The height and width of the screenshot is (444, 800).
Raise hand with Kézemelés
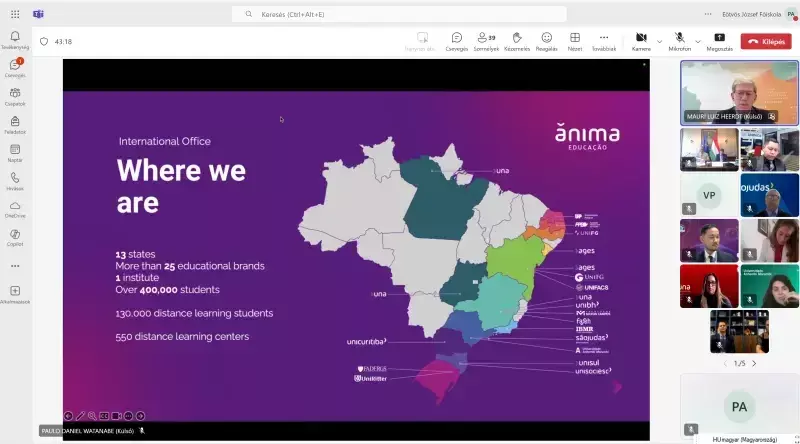(x=517, y=42)
